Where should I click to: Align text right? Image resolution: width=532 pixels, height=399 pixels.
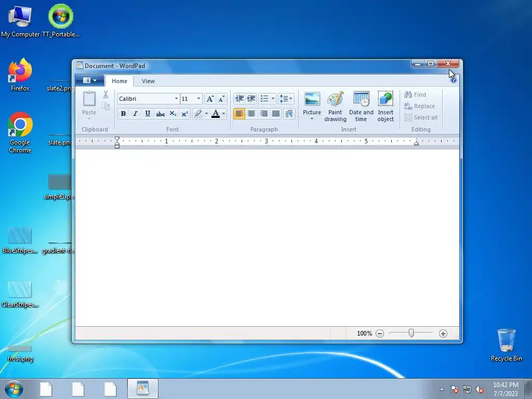[x=263, y=114]
